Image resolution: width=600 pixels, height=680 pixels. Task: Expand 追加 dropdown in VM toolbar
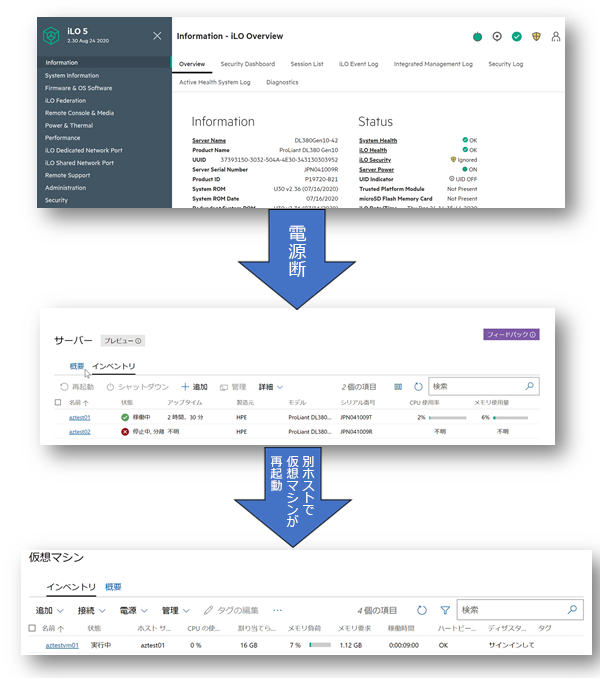pos(49,611)
